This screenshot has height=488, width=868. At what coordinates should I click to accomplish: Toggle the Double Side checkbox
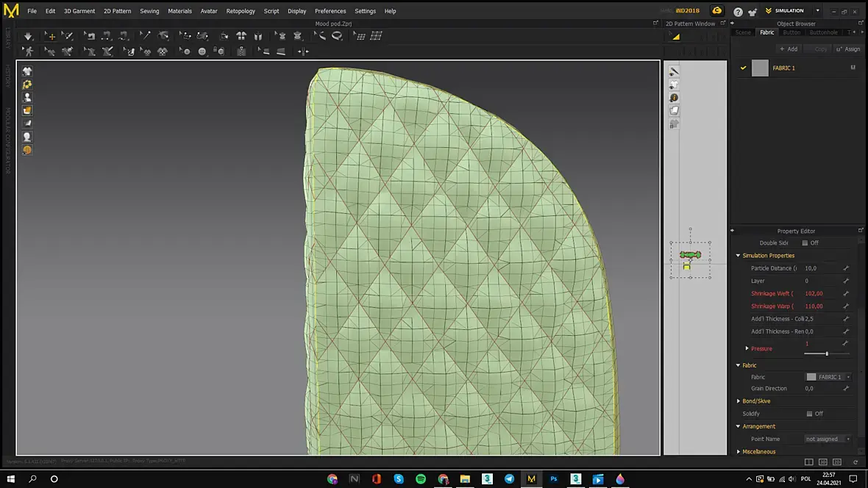pyautogui.click(x=805, y=243)
